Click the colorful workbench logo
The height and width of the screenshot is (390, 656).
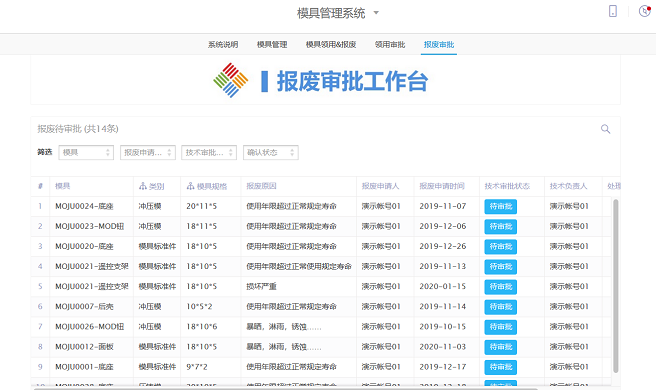(231, 80)
